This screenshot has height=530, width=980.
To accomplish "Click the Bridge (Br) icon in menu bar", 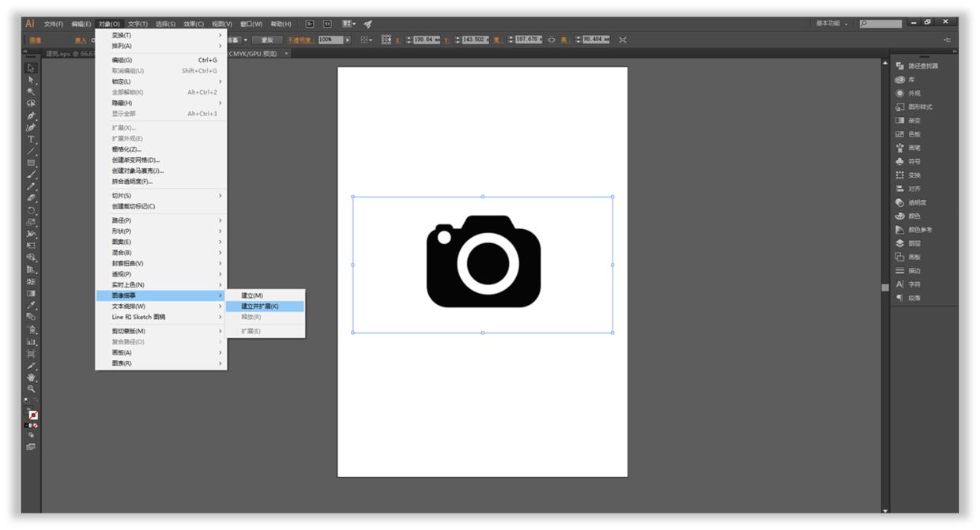I will pyautogui.click(x=310, y=24).
